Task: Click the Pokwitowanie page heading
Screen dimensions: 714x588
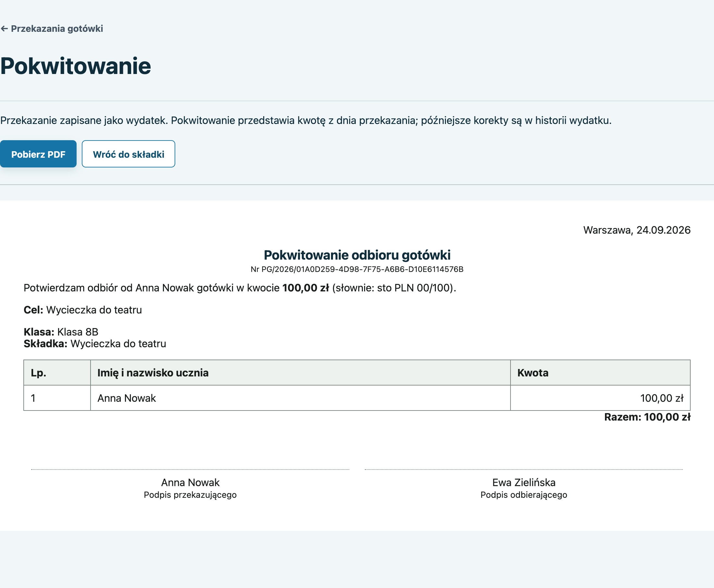Action: coord(76,66)
